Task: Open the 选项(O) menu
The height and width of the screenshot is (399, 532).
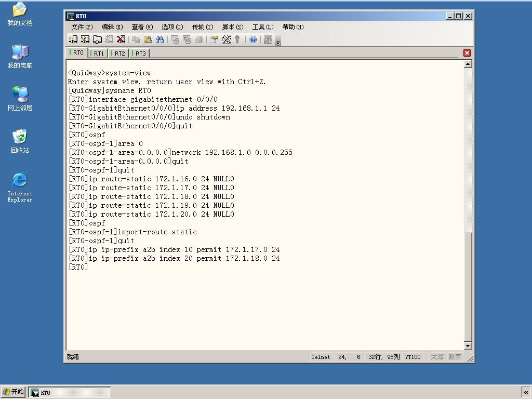Action: 172,27
